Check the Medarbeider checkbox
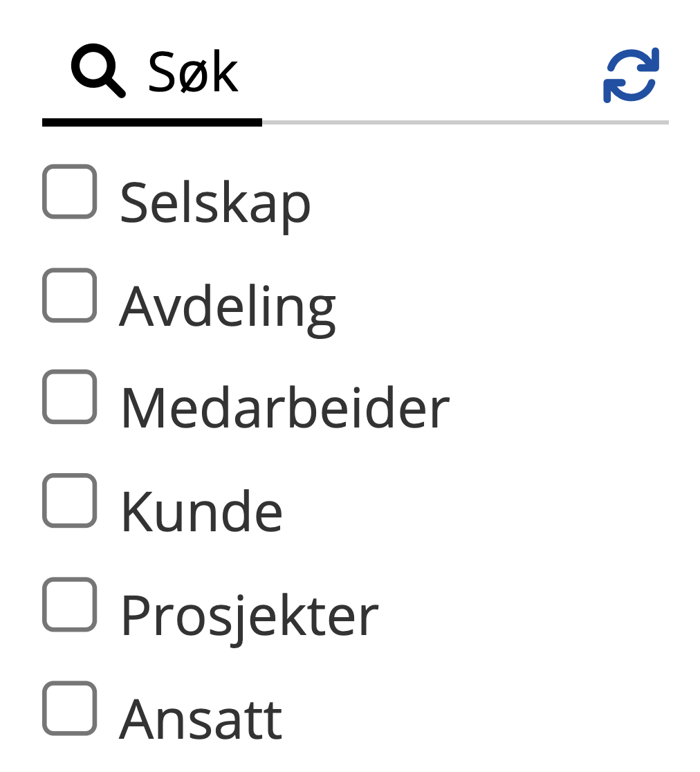This screenshot has width=700, height=772. 69,397
